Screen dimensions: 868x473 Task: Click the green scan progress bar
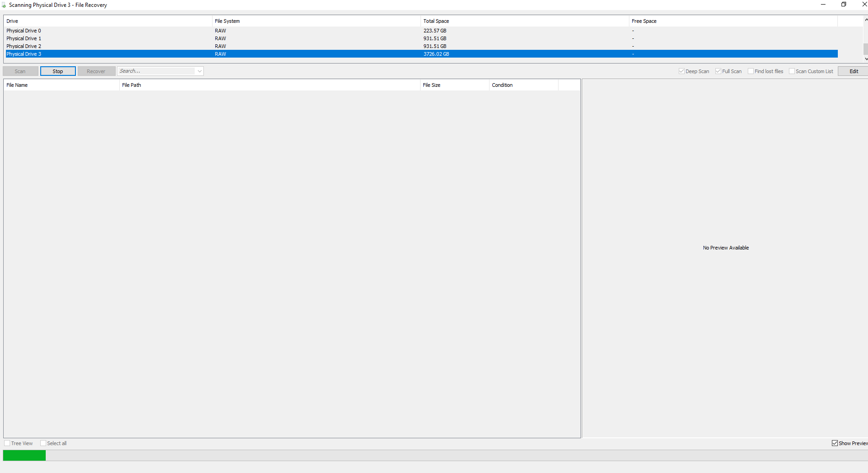click(24, 456)
